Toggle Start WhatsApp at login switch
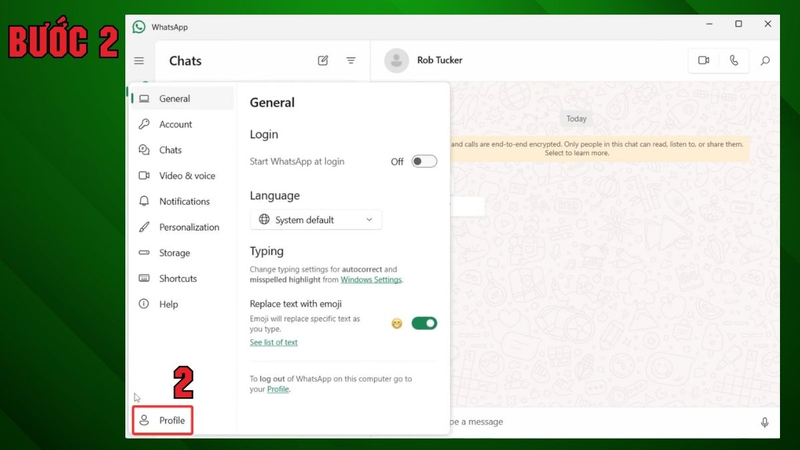The image size is (800, 450). point(424,162)
